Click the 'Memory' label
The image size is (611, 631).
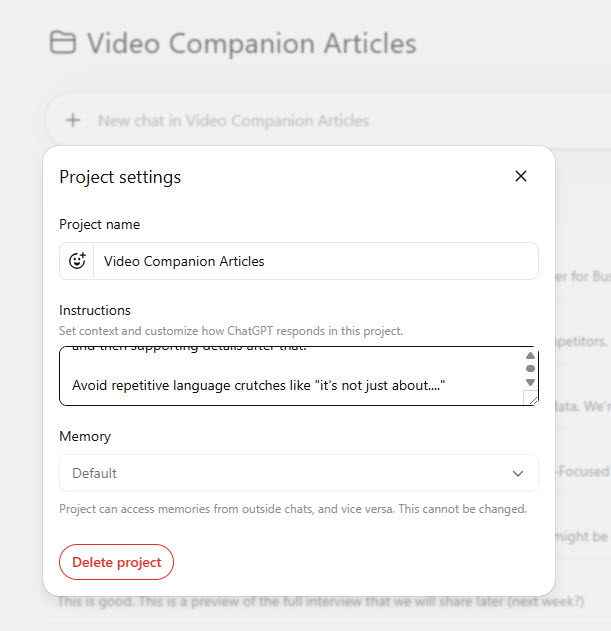[x=85, y=436]
